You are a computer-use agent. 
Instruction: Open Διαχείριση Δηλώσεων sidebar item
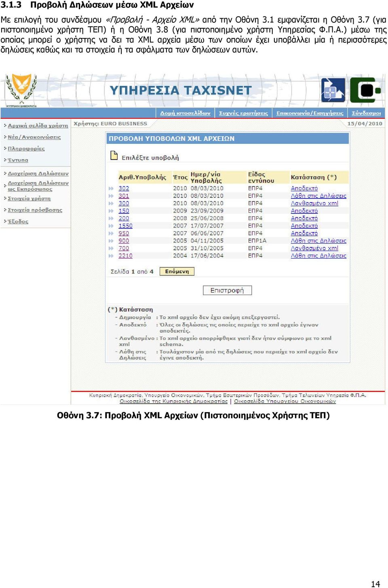point(38,173)
